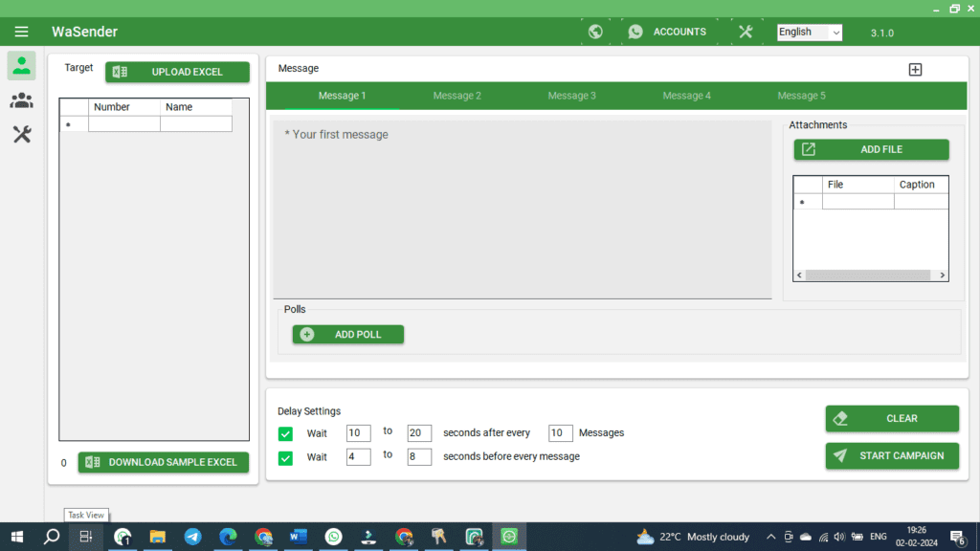980x551 pixels.
Task: Click the Name column header
Action: tap(195, 107)
